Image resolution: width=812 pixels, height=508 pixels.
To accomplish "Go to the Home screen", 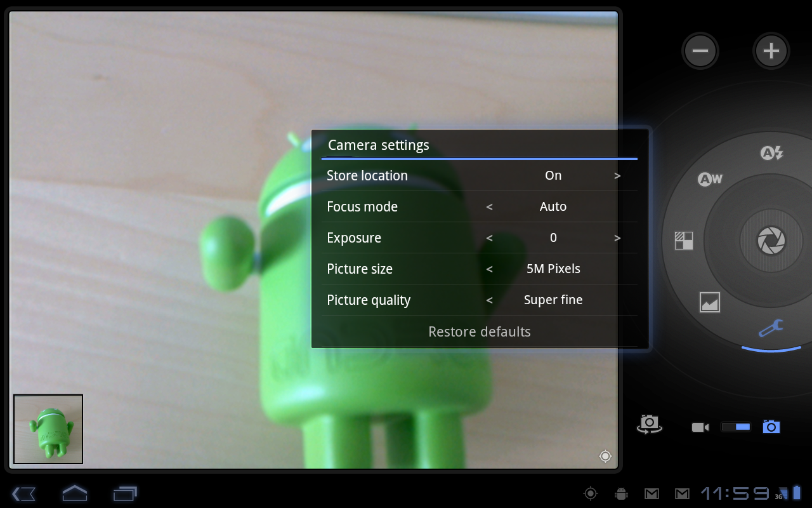I will pyautogui.click(x=74, y=493).
